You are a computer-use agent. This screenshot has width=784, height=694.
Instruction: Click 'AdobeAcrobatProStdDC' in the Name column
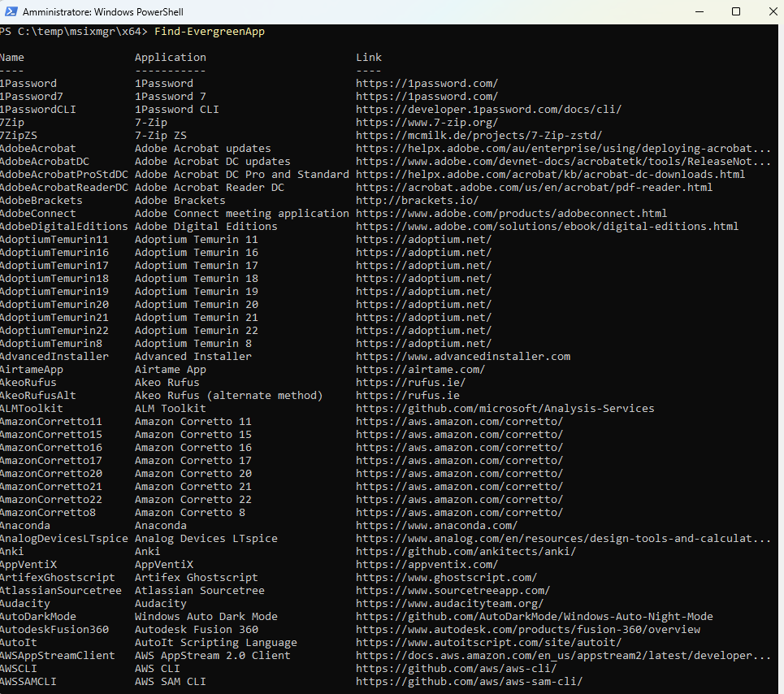(x=64, y=175)
